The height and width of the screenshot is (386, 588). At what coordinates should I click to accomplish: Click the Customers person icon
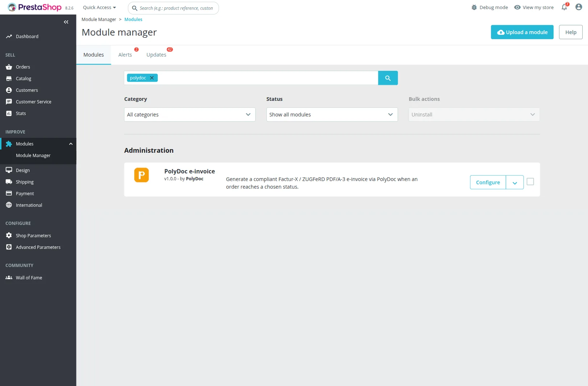[9, 90]
